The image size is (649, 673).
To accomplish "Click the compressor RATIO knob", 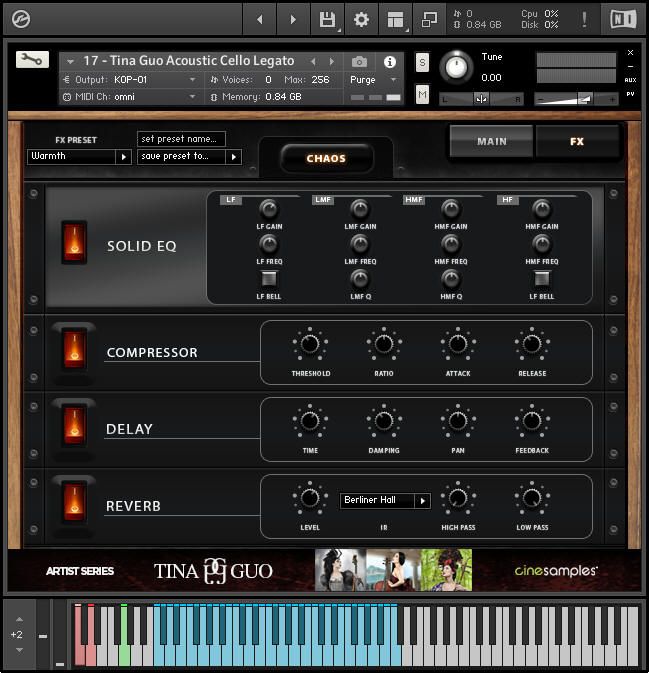I will pyautogui.click(x=384, y=344).
